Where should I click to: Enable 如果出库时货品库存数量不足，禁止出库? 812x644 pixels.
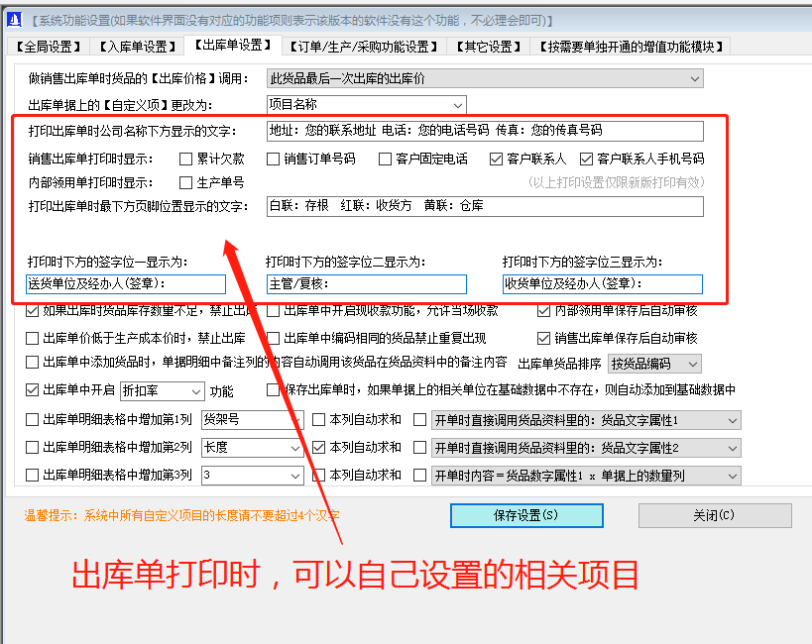click(31, 310)
